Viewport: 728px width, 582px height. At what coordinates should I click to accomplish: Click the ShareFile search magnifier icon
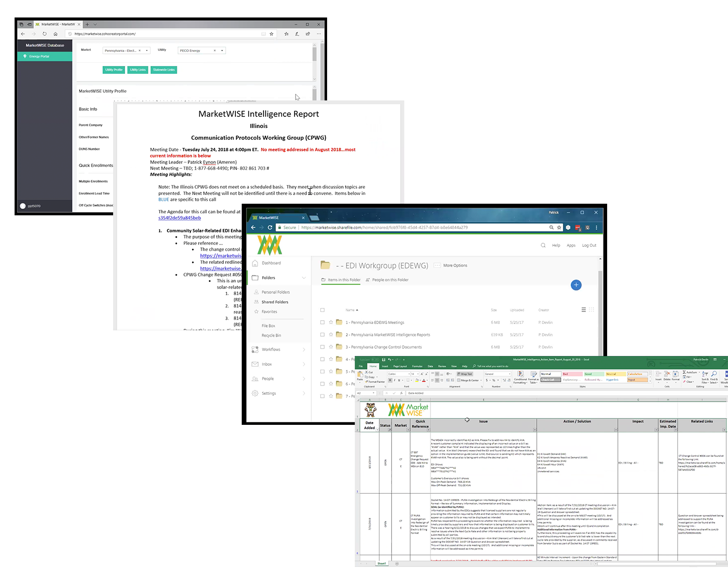pos(543,245)
